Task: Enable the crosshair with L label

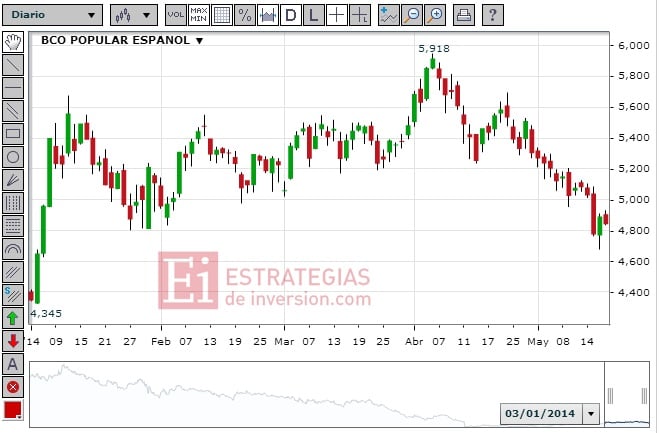Action: click(x=360, y=15)
